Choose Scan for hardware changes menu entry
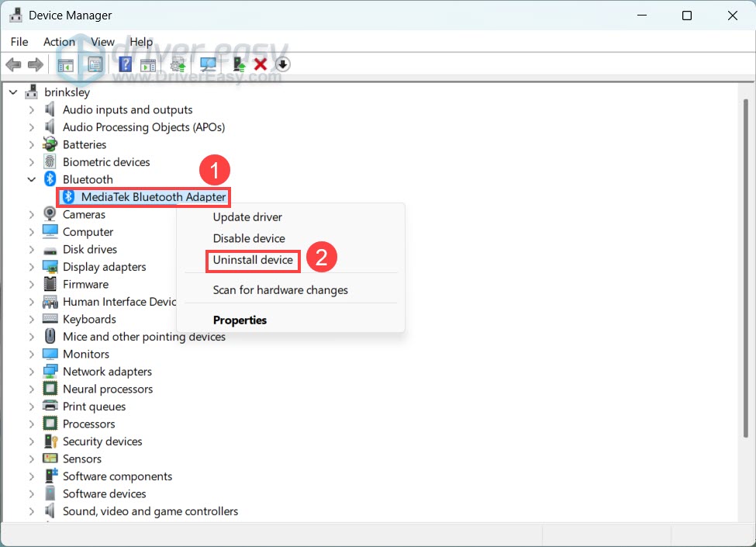The image size is (756, 547). point(280,290)
